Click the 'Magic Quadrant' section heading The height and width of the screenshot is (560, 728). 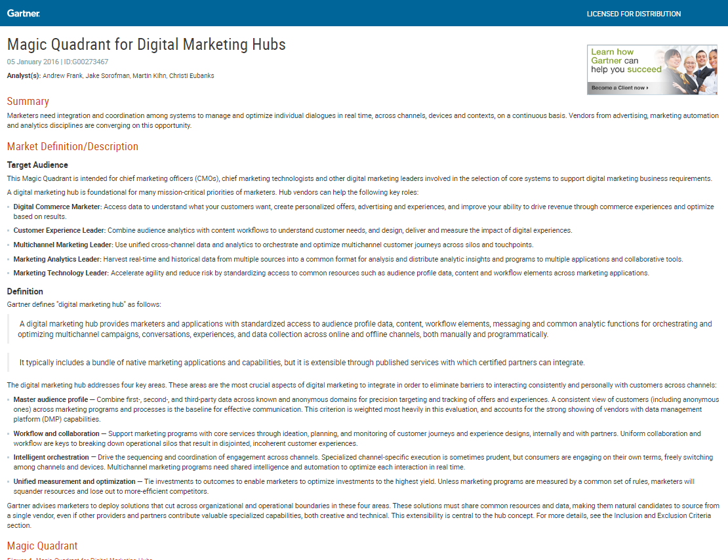(x=42, y=546)
